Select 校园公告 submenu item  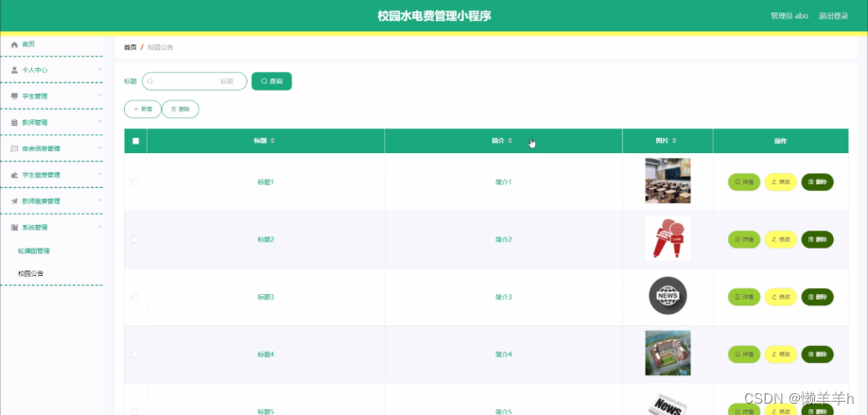pyautogui.click(x=30, y=273)
